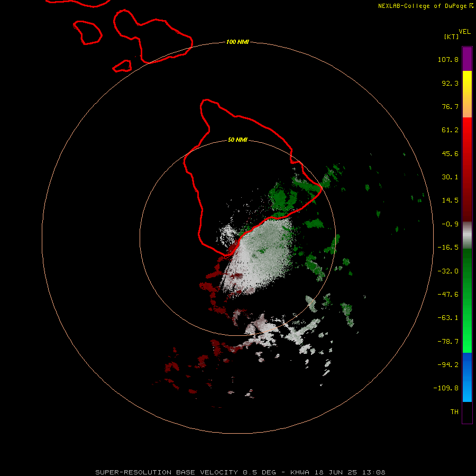Click the VEL legend title

point(465,32)
